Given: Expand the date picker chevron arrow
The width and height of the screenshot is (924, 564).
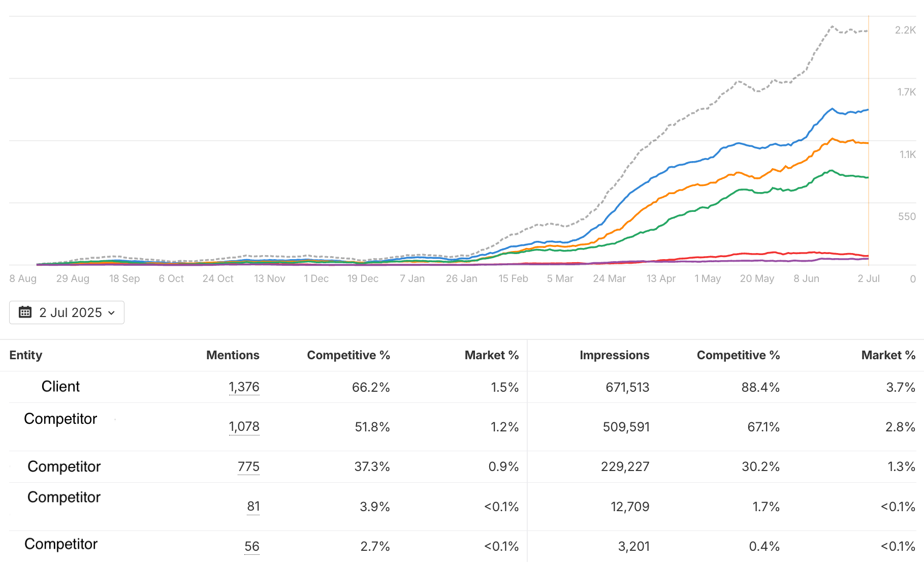Looking at the screenshot, I should (x=112, y=313).
